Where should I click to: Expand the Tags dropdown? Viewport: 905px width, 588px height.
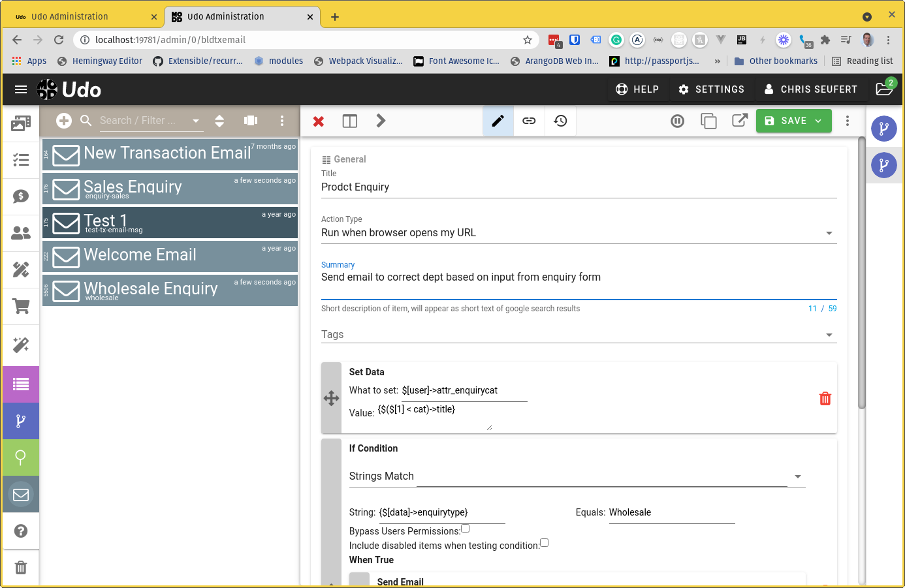pyautogui.click(x=829, y=335)
